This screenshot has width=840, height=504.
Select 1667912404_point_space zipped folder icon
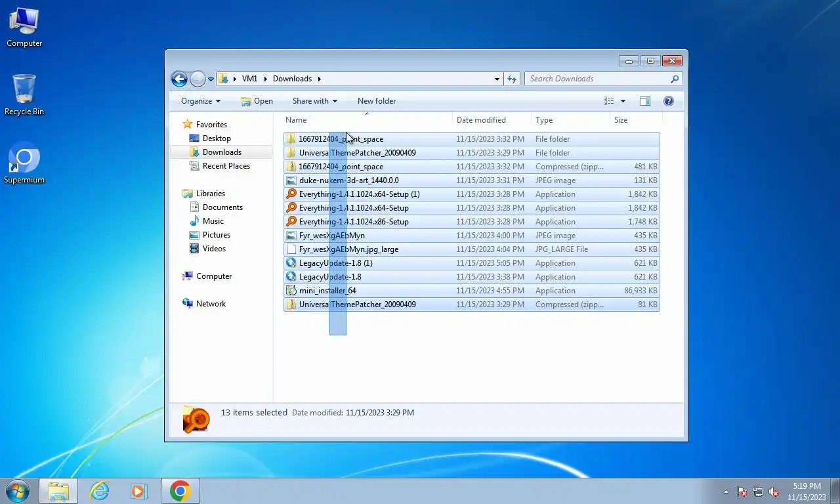pos(291,167)
